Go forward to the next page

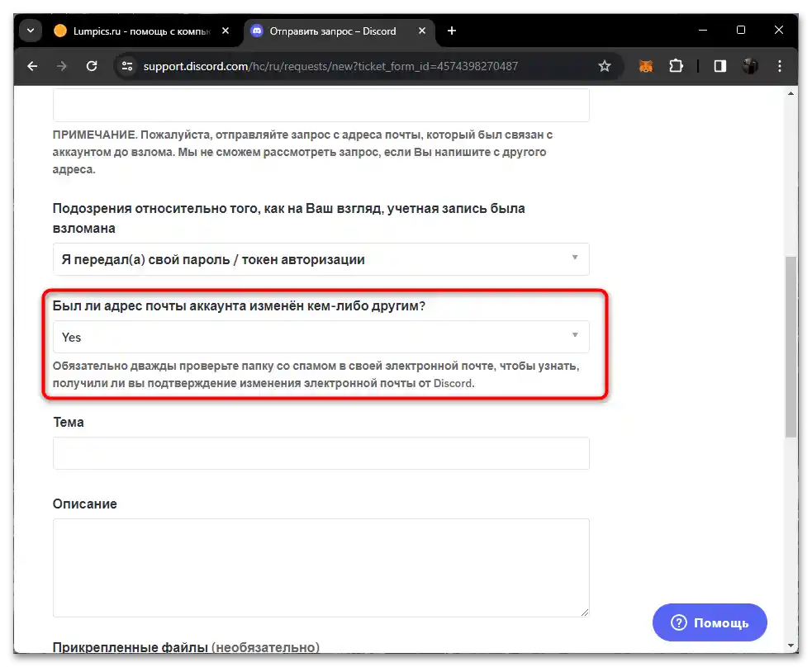coord(62,66)
